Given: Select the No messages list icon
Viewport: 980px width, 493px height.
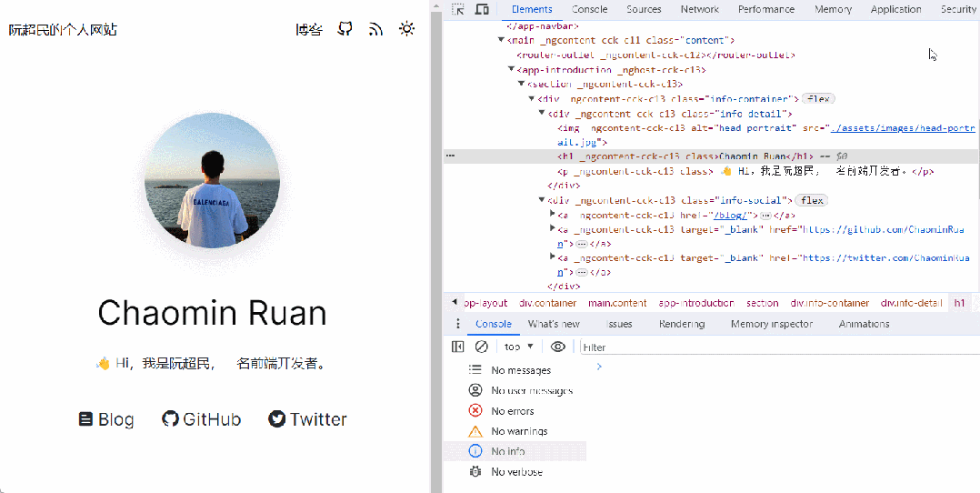Looking at the screenshot, I should tap(475, 369).
